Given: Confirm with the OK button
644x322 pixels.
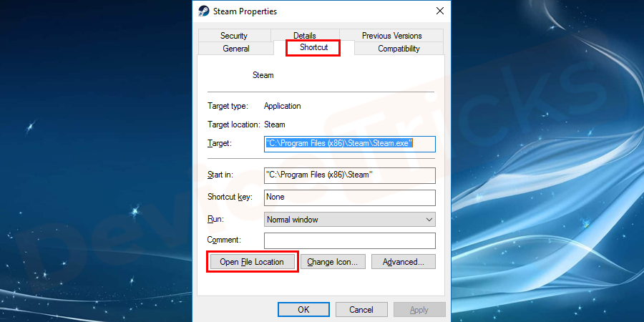Looking at the screenshot, I should (303, 310).
